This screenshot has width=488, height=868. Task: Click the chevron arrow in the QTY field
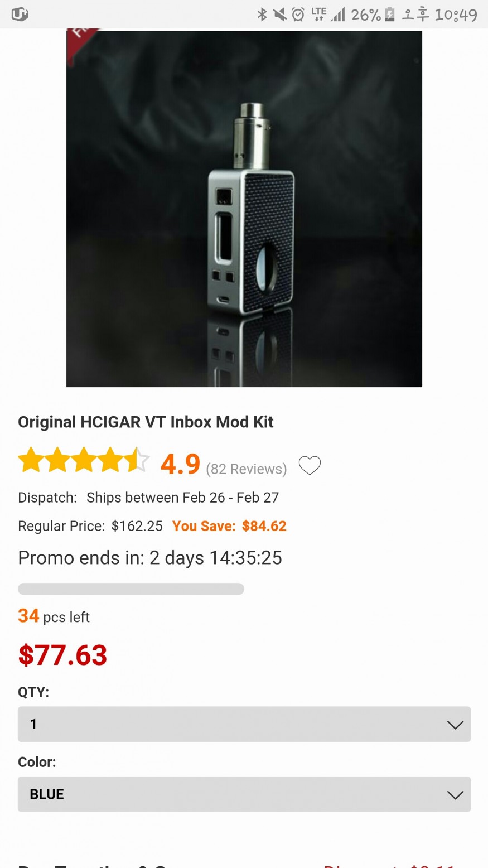pos(455,725)
